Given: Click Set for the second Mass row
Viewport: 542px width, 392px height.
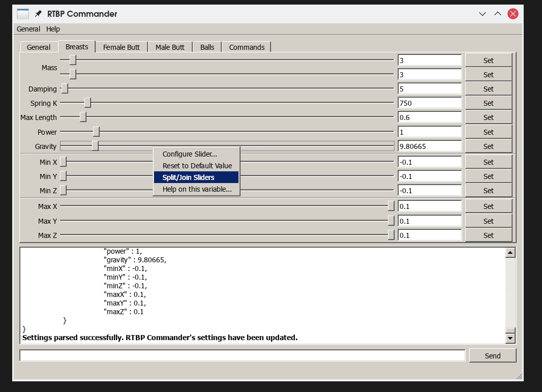Looking at the screenshot, I should tap(489, 74).
